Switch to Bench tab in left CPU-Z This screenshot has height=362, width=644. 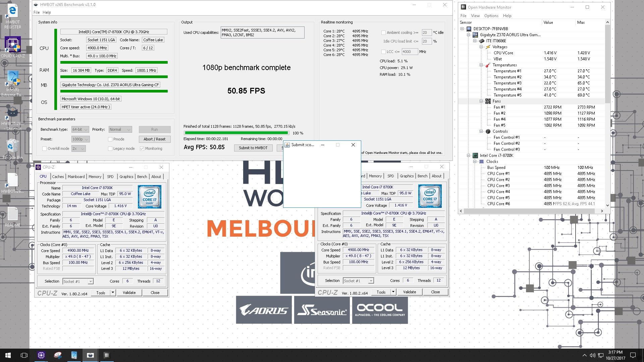tap(142, 177)
